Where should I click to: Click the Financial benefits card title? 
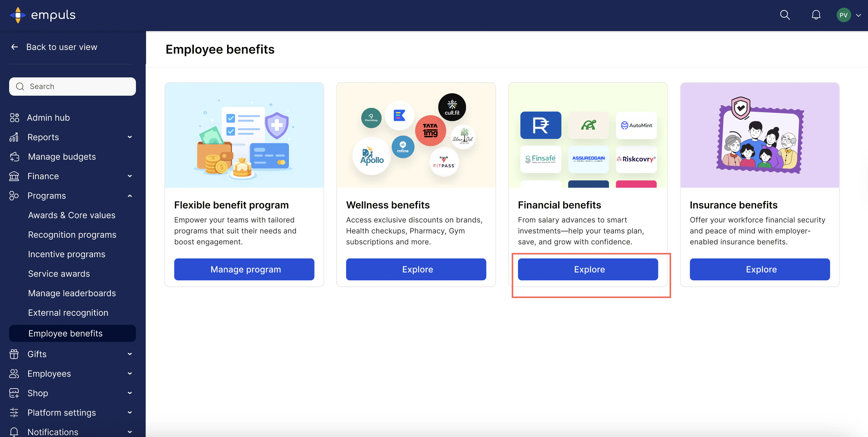(x=559, y=205)
